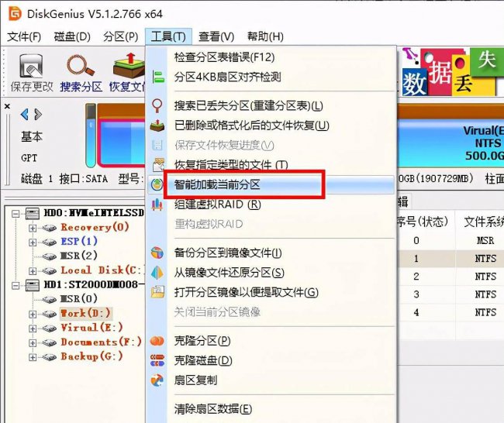Expand the Recovery(0) partition node
The height and width of the screenshot is (423, 504).
tap(33, 228)
